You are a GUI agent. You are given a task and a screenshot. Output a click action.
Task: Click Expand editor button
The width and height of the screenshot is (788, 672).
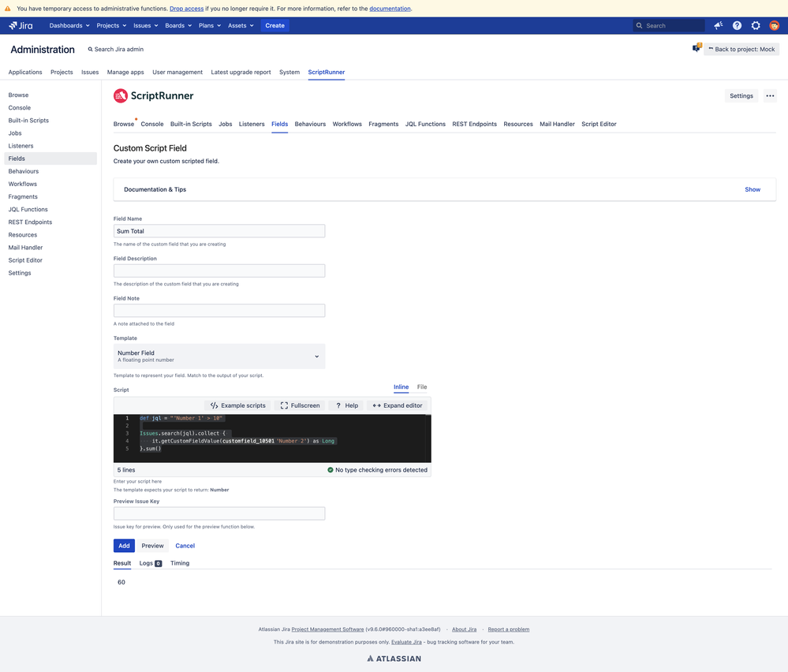click(398, 405)
